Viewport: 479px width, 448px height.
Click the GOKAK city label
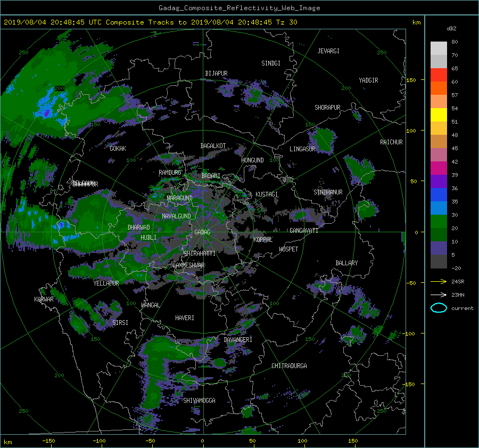(118, 149)
